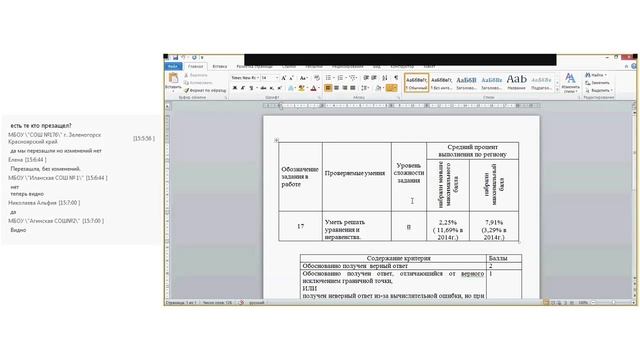The height and width of the screenshot is (360, 640).
Task: Switch to the Главная tab
Action: pos(196,66)
